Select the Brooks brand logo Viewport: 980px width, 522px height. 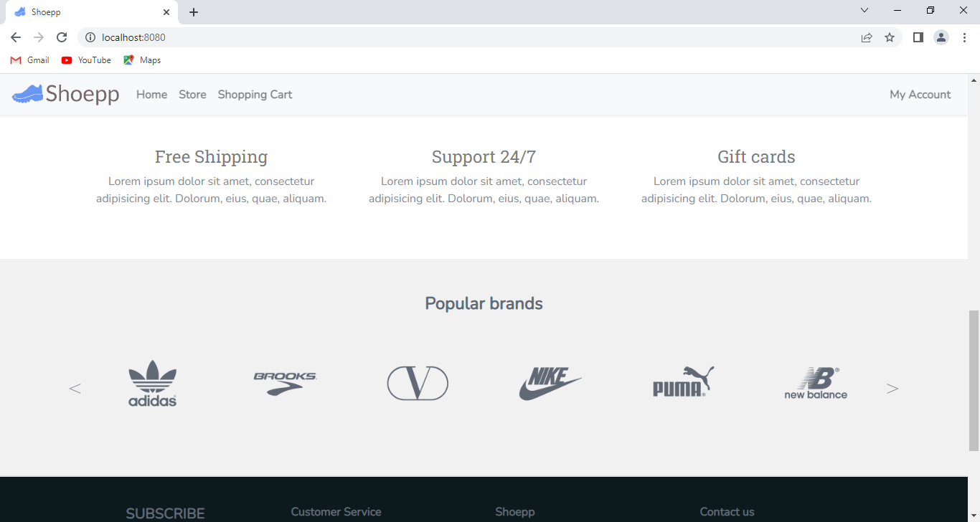[285, 382]
